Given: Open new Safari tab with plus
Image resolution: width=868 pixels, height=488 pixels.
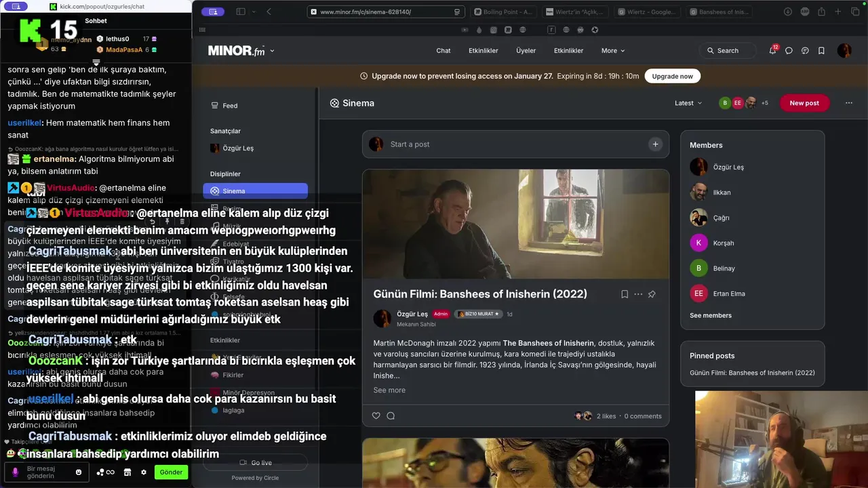Looking at the screenshot, I should (838, 12).
